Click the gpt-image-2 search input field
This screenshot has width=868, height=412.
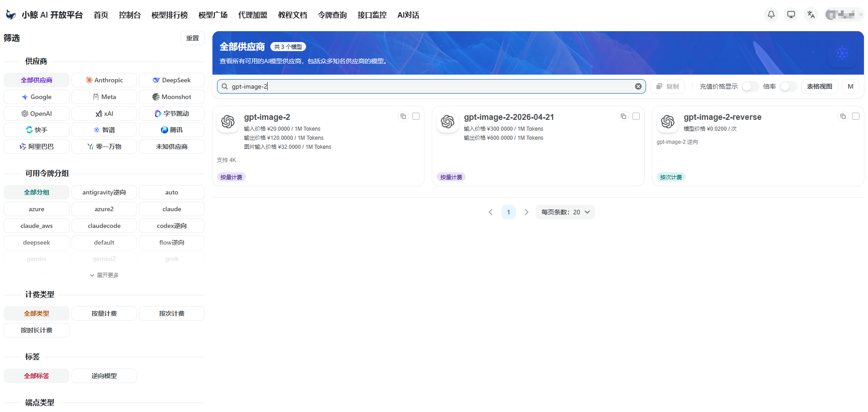click(431, 86)
